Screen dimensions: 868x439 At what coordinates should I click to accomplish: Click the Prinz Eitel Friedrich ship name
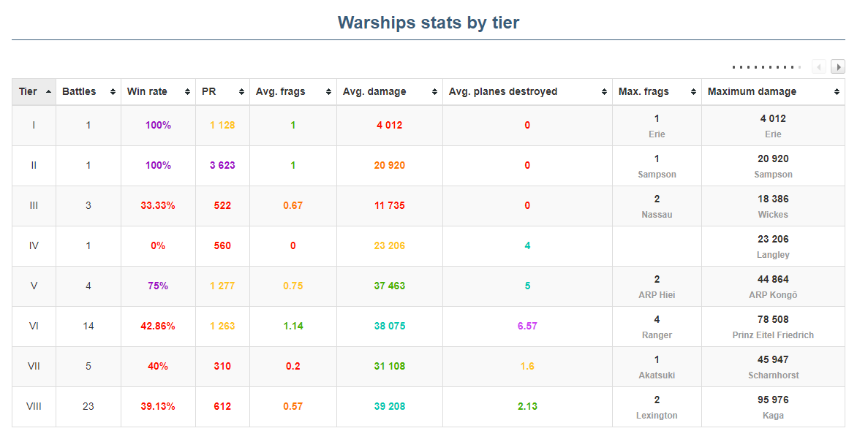point(772,335)
